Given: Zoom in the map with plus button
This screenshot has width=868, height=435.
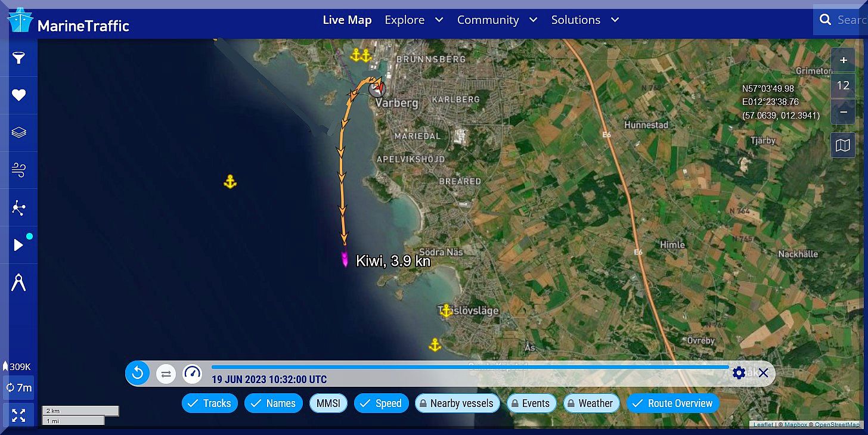Looking at the screenshot, I should point(843,60).
